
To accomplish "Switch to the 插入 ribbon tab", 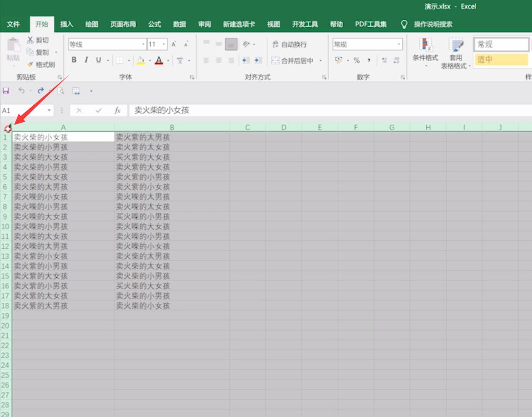I will [67, 24].
